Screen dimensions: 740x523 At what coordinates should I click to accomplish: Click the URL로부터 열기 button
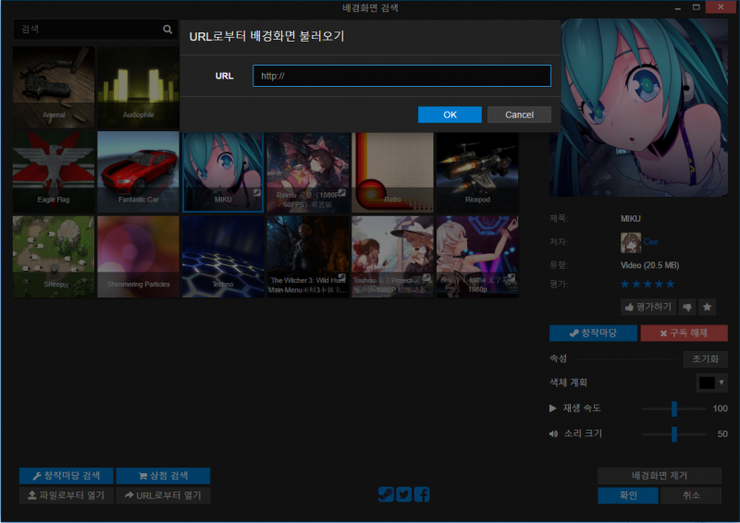(163, 496)
